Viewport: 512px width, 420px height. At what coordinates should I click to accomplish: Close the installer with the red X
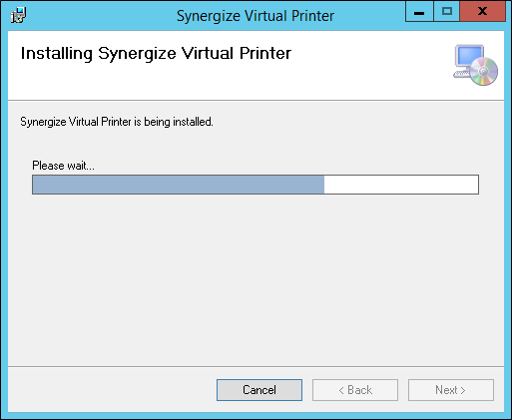482,12
